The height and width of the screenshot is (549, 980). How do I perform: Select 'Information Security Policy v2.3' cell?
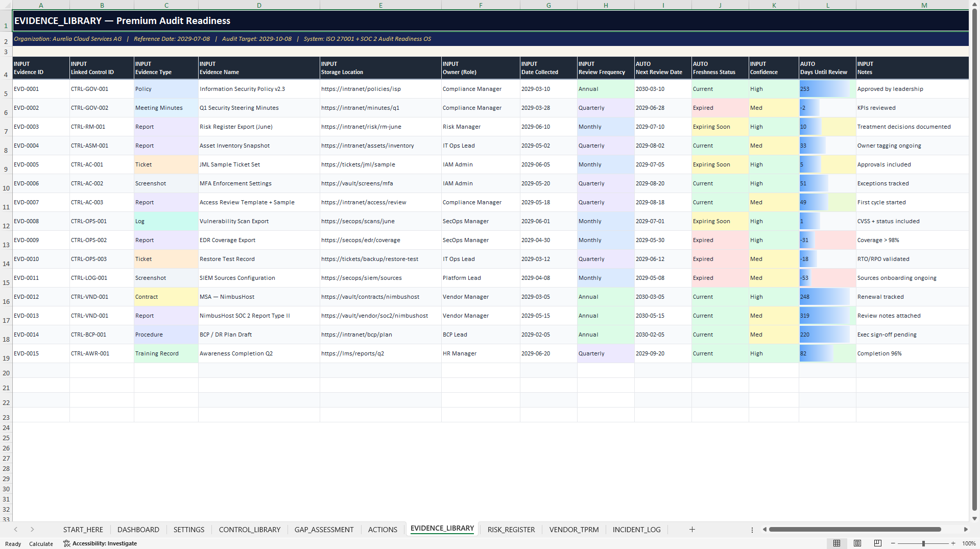click(259, 89)
